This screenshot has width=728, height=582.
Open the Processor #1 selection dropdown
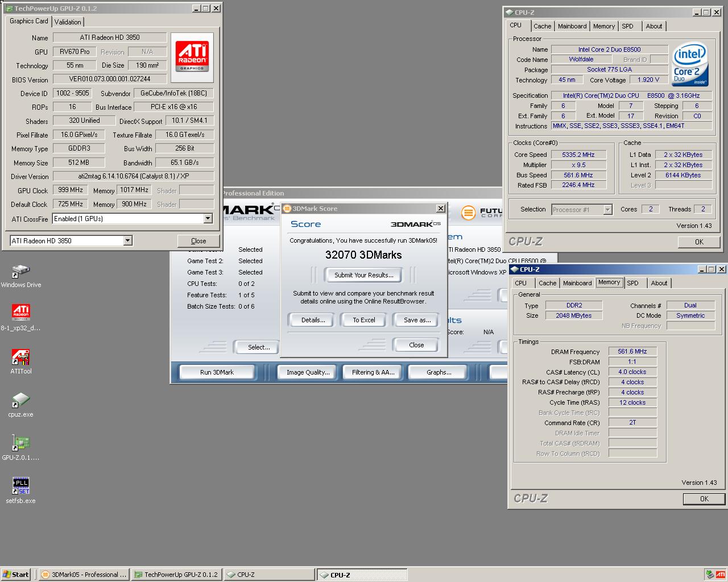click(607, 210)
